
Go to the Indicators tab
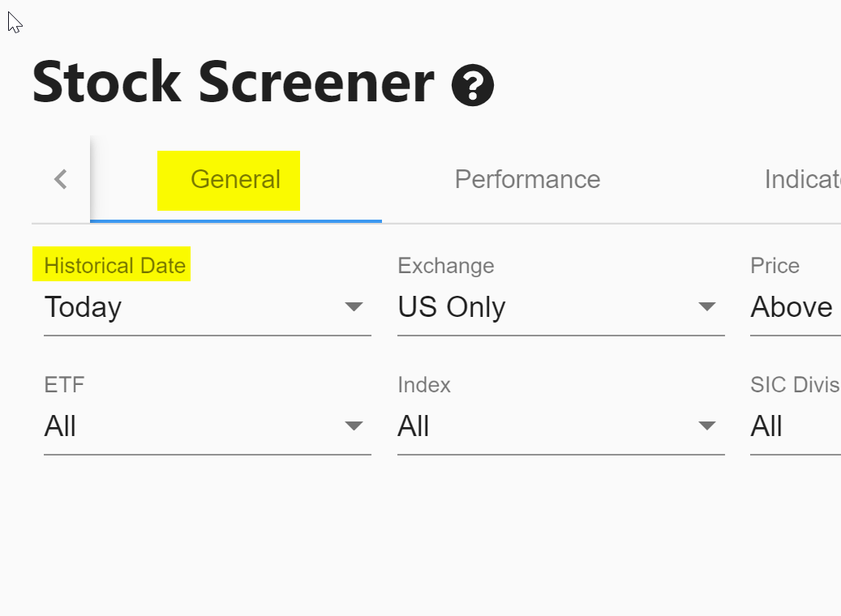(x=801, y=179)
